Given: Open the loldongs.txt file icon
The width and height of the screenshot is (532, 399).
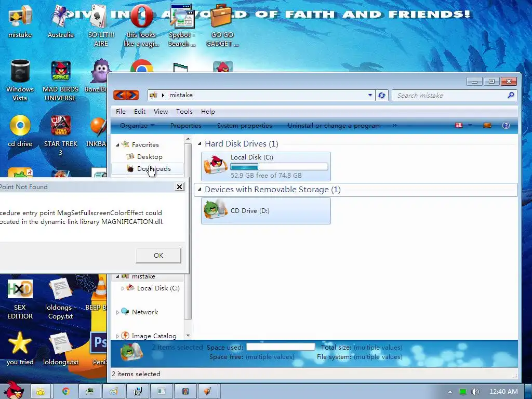Looking at the screenshot, I should (x=60, y=349).
